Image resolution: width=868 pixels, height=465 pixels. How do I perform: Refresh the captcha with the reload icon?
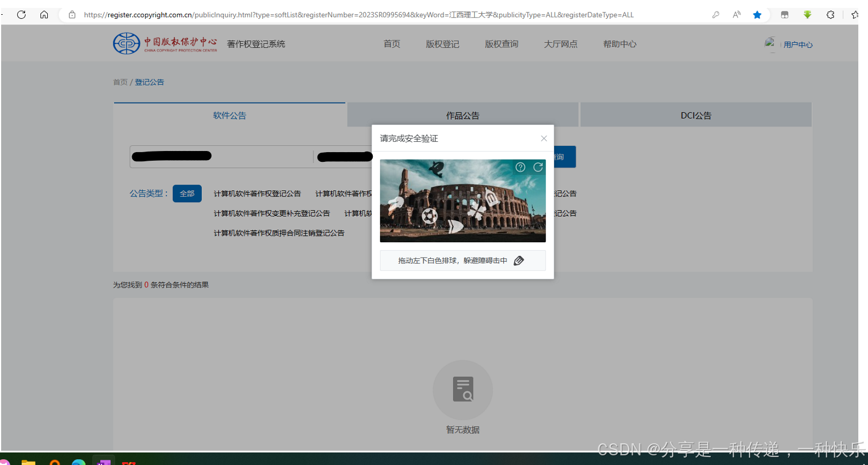(538, 167)
